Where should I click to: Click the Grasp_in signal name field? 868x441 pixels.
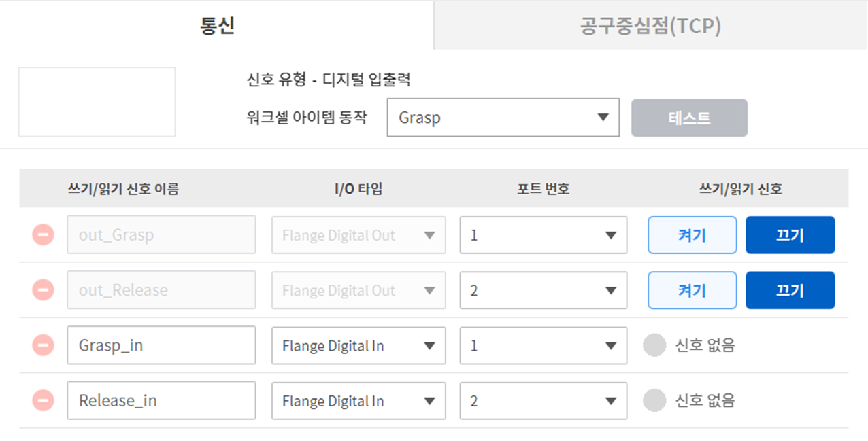click(x=161, y=345)
